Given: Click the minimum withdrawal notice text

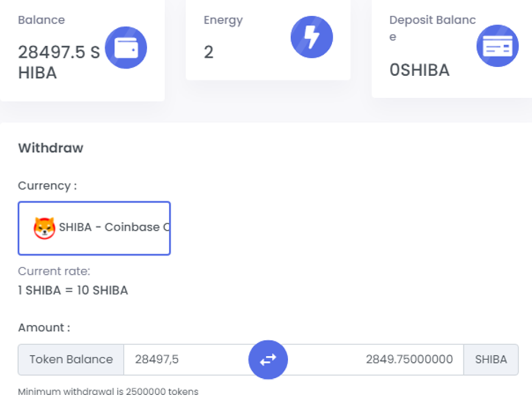Looking at the screenshot, I should pyautogui.click(x=108, y=391).
